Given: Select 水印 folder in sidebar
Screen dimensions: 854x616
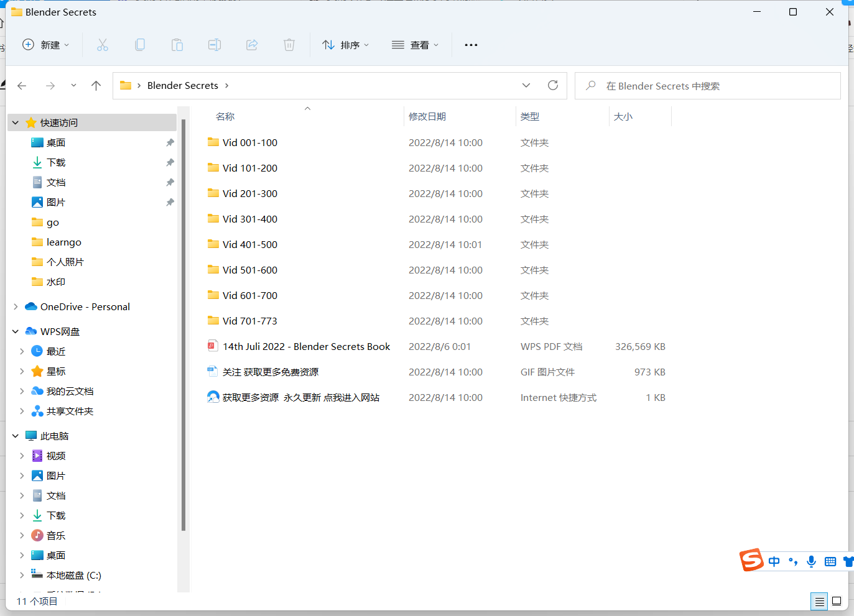Looking at the screenshot, I should (56, 282).
